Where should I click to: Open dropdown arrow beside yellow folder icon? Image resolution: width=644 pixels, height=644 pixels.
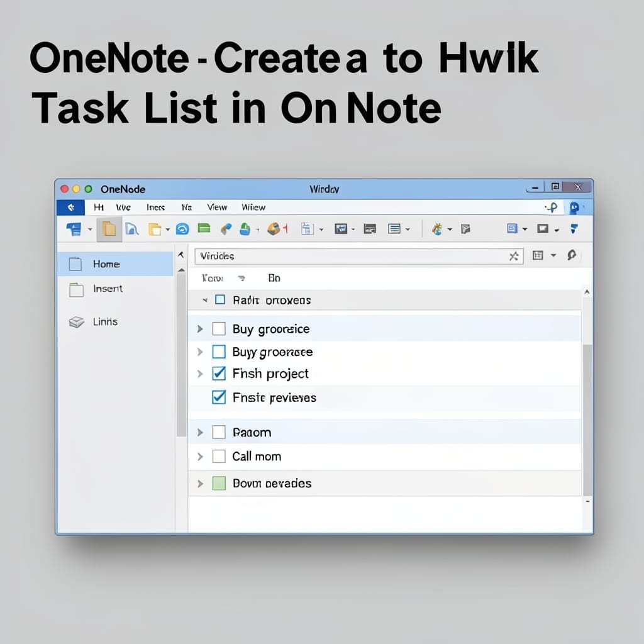click(x=167, y=230)
